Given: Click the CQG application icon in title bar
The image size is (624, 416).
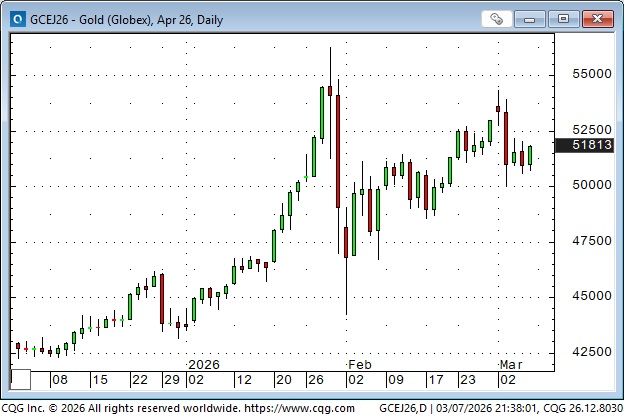Looking at the screenshot, I should [x=15, y=18].
